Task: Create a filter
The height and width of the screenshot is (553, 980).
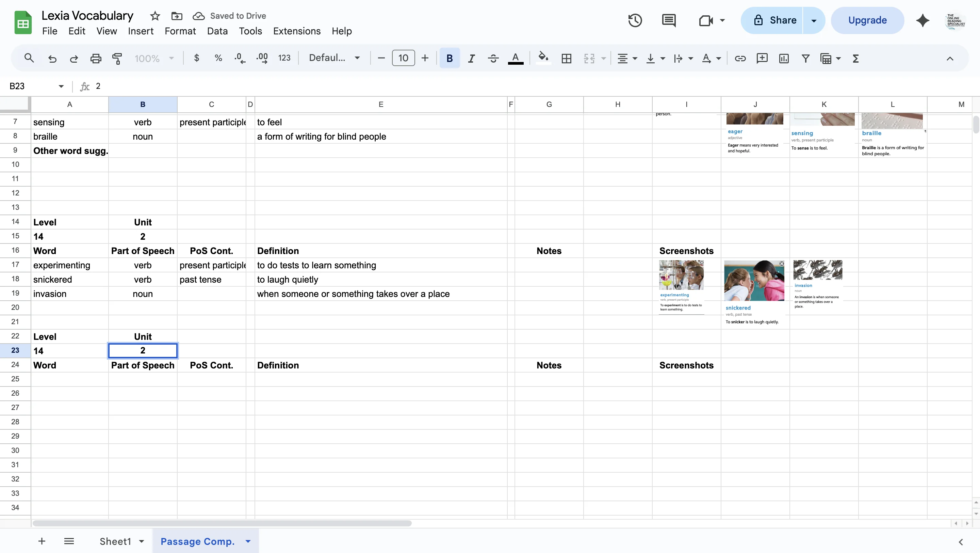Action: coord(805,58)
